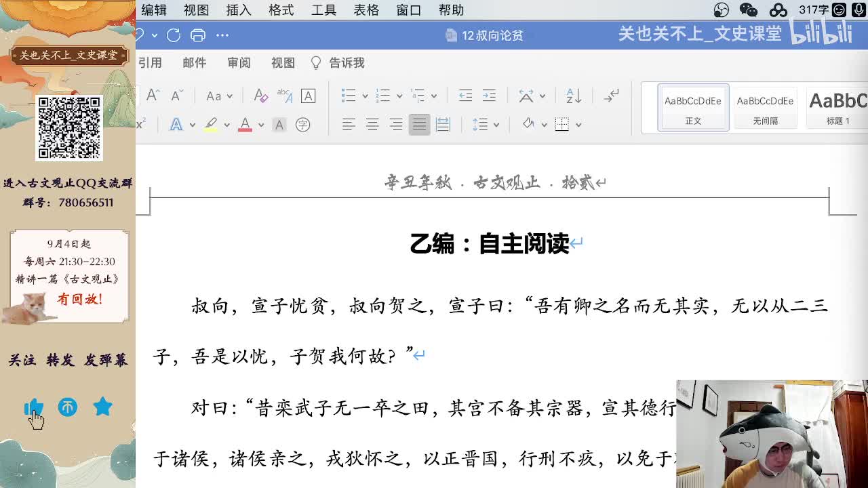Open the 帮助 menu
Viewport: 868px width, 488px height.
click(452, 10)
